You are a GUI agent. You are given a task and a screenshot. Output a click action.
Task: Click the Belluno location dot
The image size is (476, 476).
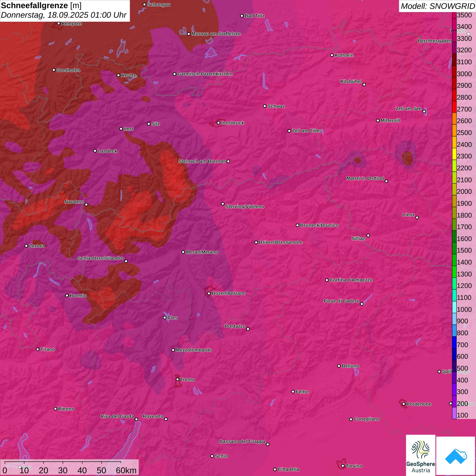(x=339, y=366)
